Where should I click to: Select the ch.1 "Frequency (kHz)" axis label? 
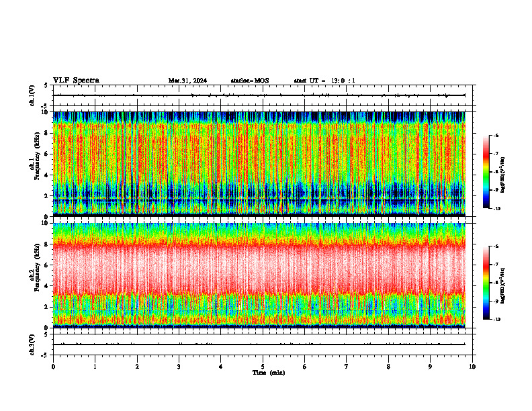[38, 156]
